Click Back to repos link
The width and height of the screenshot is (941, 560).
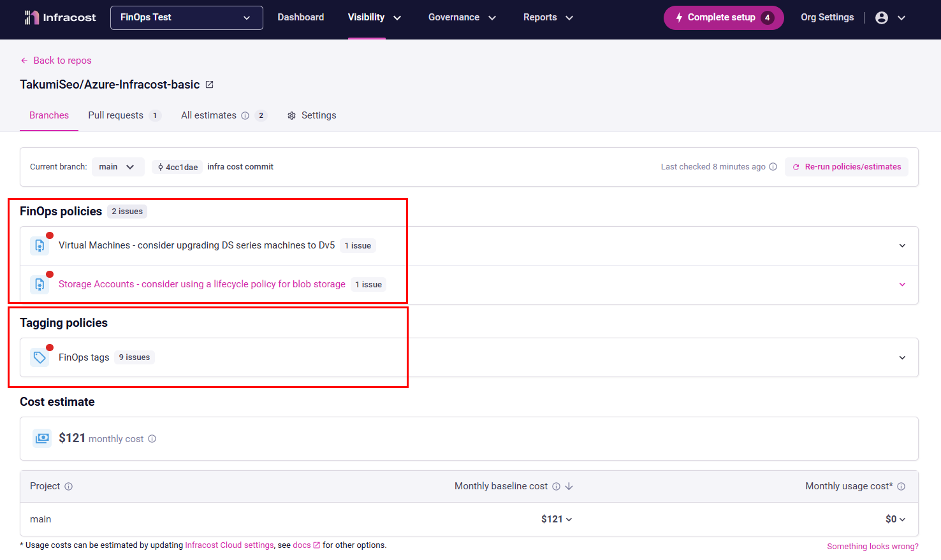56,61
